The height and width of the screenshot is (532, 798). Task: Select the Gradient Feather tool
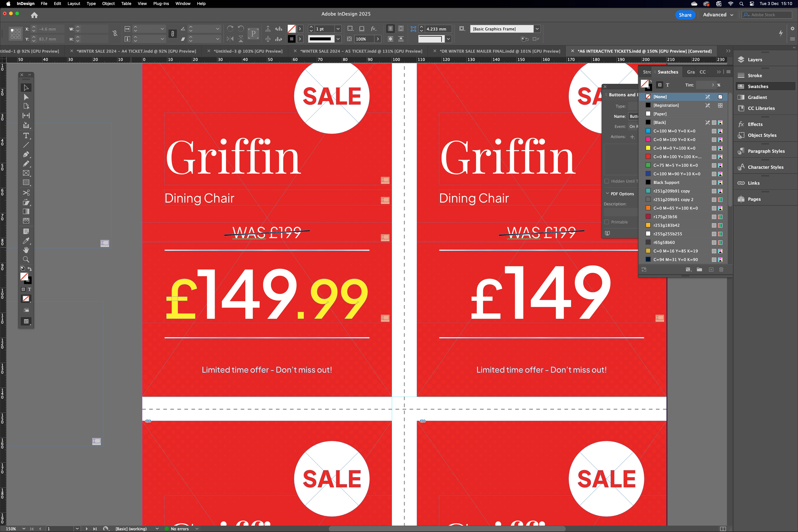tap(26, 221)
